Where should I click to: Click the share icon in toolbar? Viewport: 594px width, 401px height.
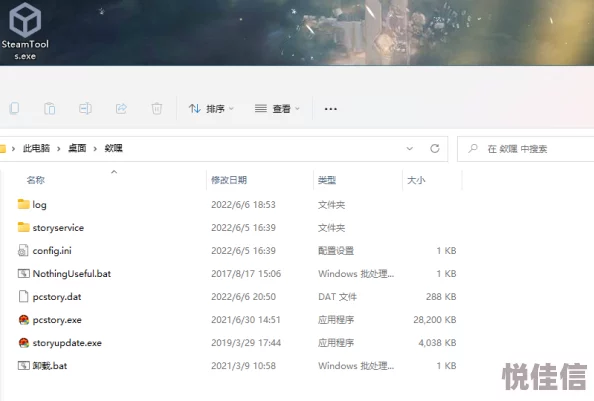click(121, 109)
